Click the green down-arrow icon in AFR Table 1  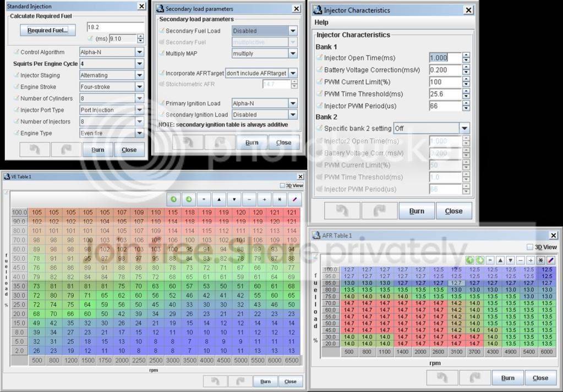480,260
